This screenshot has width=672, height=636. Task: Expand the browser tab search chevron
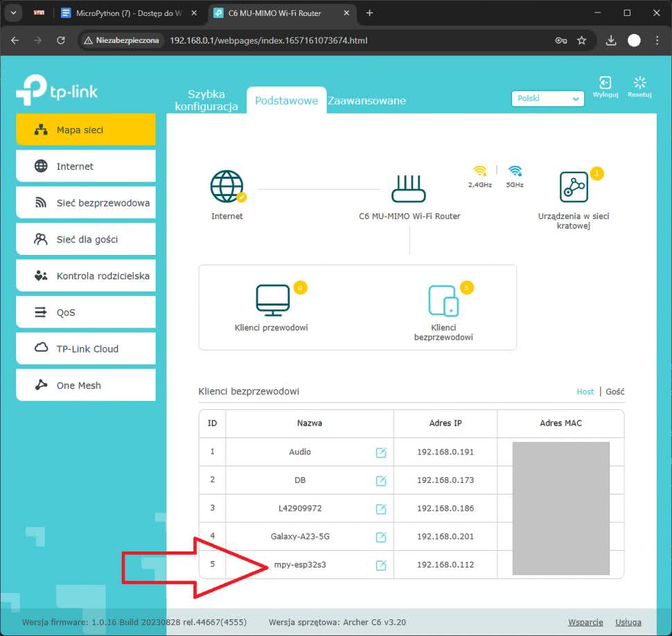coord(14,13)
